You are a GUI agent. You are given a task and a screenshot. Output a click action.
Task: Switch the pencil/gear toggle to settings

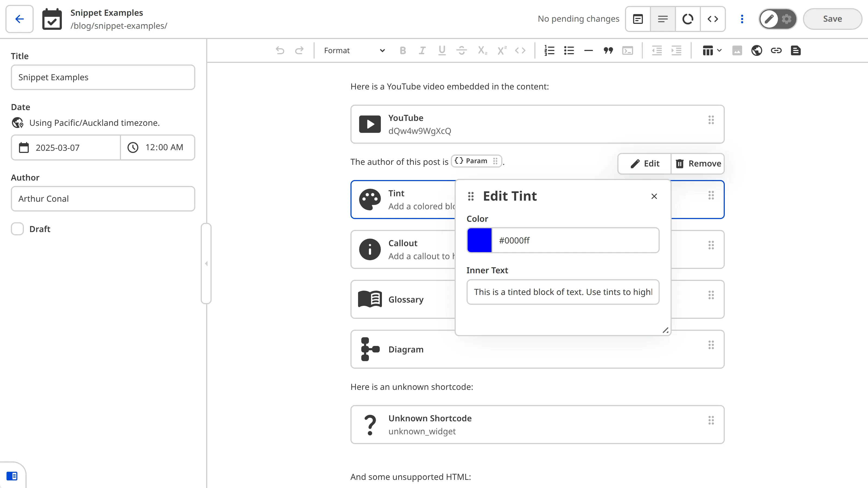(786, 19)
